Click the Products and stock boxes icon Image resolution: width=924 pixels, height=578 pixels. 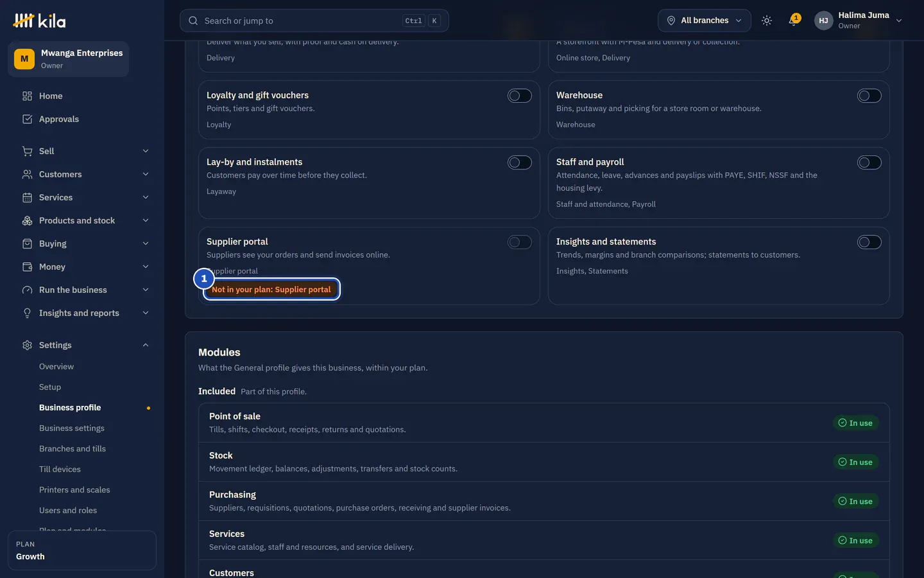[x=27, y=220]
